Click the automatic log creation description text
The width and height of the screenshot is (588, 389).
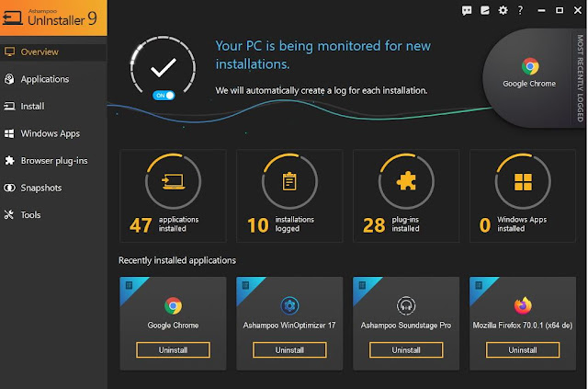tap(322, 90)
